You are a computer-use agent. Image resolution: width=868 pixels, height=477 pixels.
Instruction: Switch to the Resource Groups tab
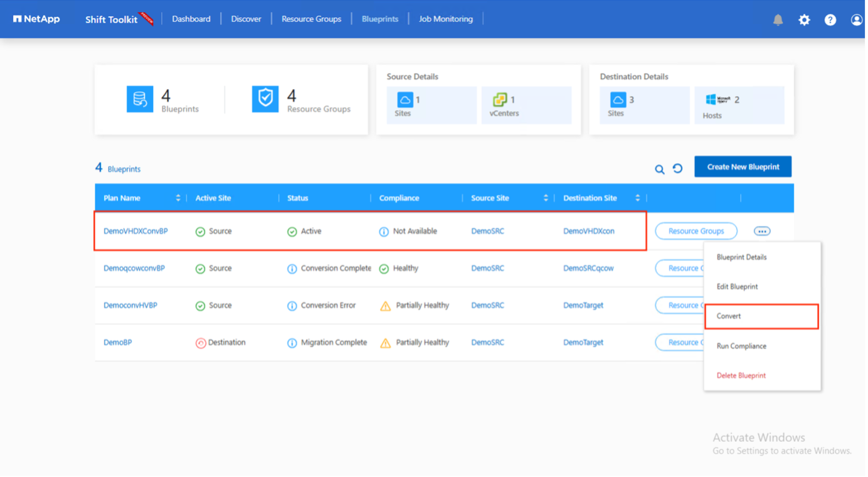click(311, 19)
